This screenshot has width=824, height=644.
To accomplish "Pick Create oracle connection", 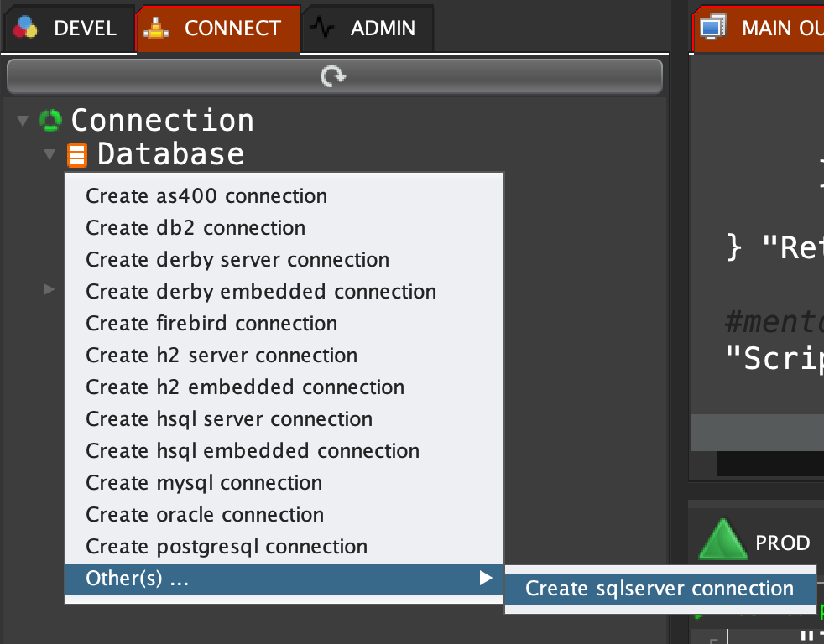I will 205,515.
